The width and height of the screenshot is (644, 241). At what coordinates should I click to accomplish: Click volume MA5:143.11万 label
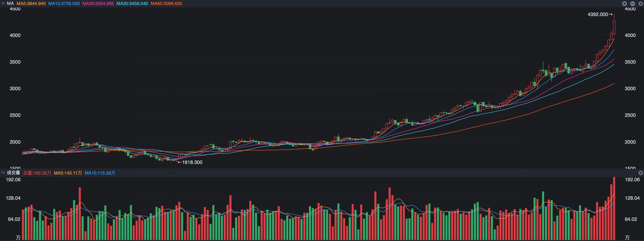[x=68, y=173]
